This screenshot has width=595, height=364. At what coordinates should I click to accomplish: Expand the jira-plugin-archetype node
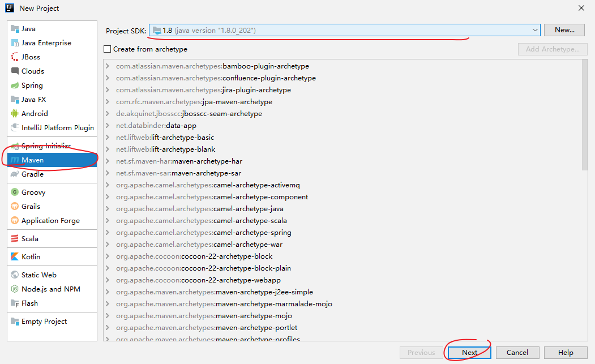click(108, 90)
